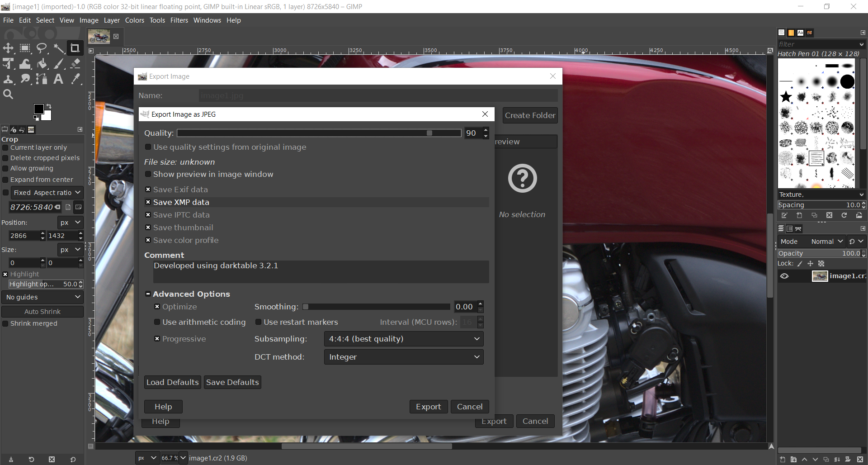
Task: Choose the Free Select lasso tool
Action: click(x=42, y=48)
